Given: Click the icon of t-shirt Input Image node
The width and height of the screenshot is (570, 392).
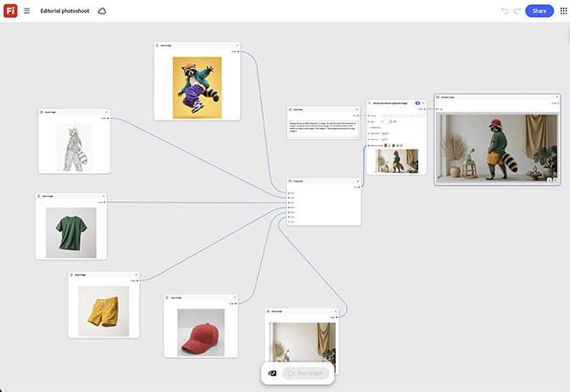Looking at the screenshot, I should 39,196.
